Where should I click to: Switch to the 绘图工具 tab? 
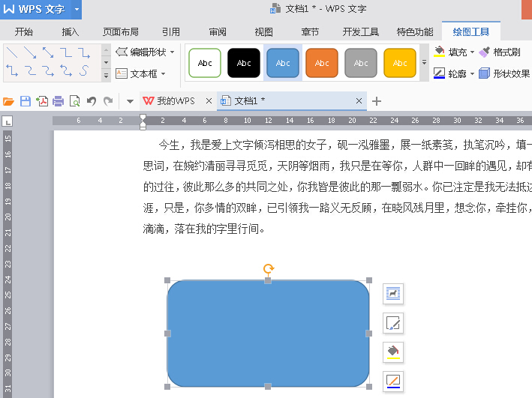click(471, 32)
